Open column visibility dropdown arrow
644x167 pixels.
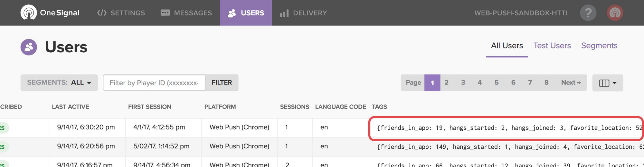[x=614, y=83]
